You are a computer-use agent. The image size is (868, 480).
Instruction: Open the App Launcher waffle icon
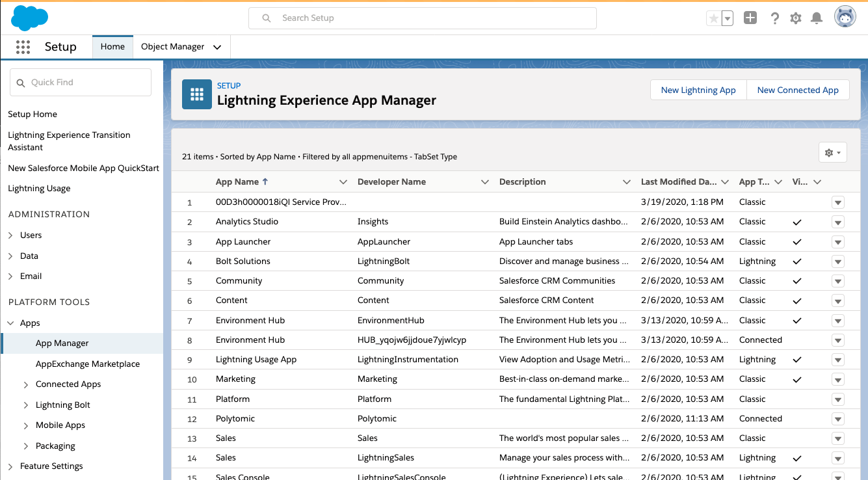coord(23,47)
